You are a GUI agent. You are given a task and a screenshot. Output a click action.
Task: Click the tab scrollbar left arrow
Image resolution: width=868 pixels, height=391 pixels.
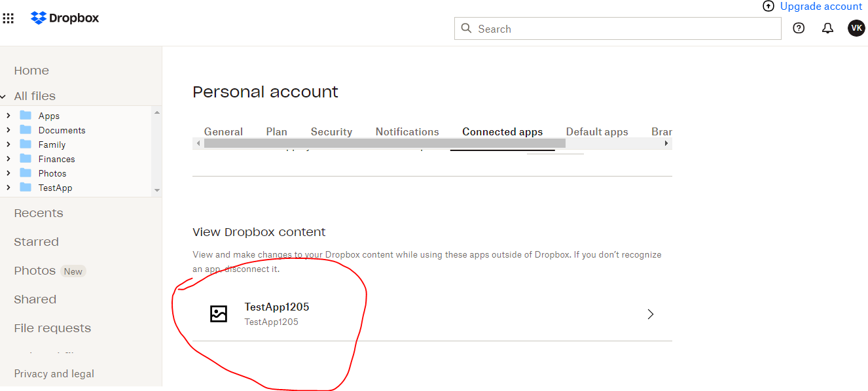tap(198, 143)
